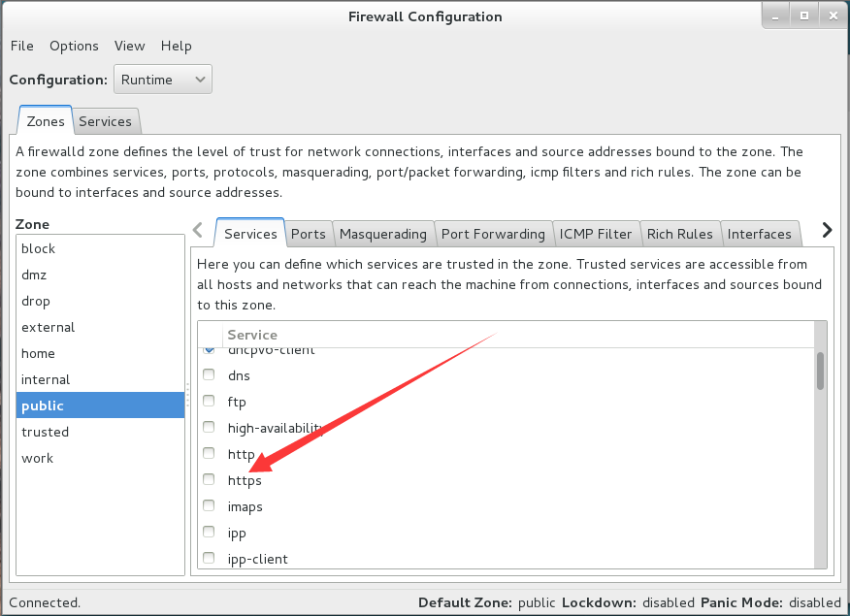Switch to the top Services tab
The height and width of the screenshot is (616, 850).
(x=105, y=121)
